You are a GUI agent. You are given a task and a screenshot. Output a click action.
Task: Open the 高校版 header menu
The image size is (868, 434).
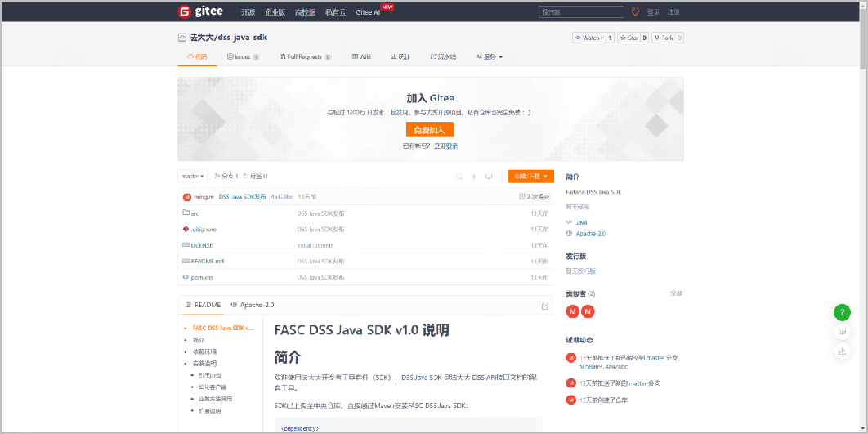(305, 11)
